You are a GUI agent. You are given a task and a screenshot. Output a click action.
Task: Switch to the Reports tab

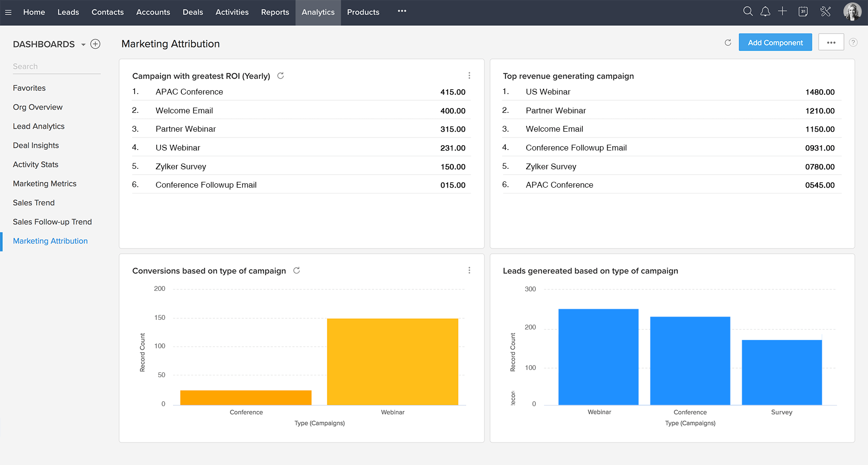(x=275, y=13)
